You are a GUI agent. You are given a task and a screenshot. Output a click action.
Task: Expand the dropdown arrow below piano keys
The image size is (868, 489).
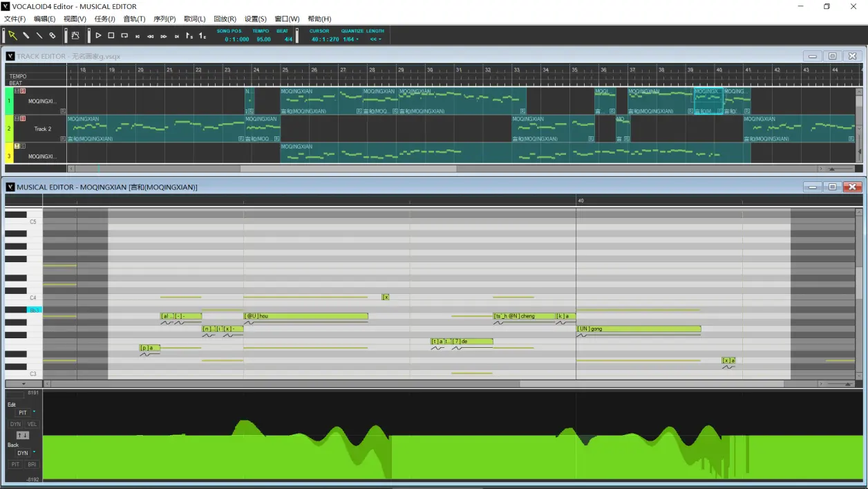(23, 384)
